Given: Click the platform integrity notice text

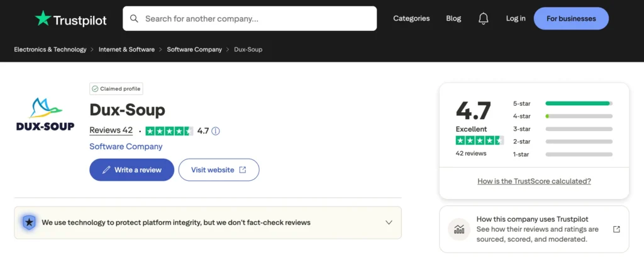Looking at the screenshot, I should point(176,222).
